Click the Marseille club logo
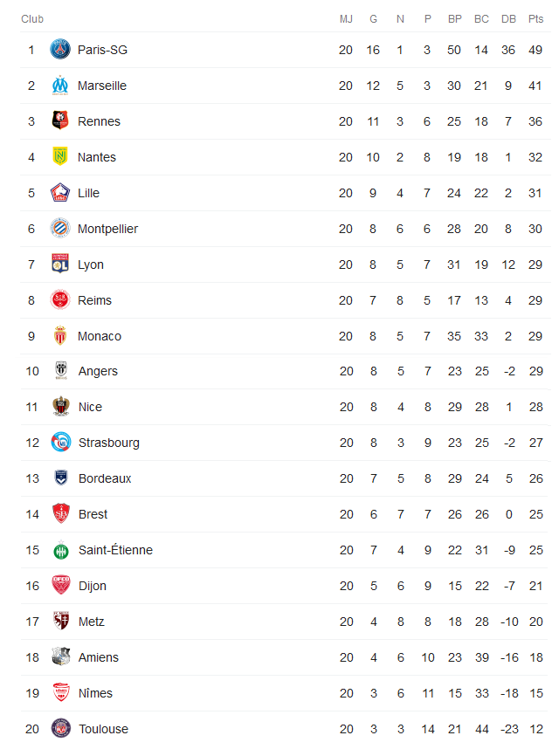 pyautogui.click(x=60, y=86)
